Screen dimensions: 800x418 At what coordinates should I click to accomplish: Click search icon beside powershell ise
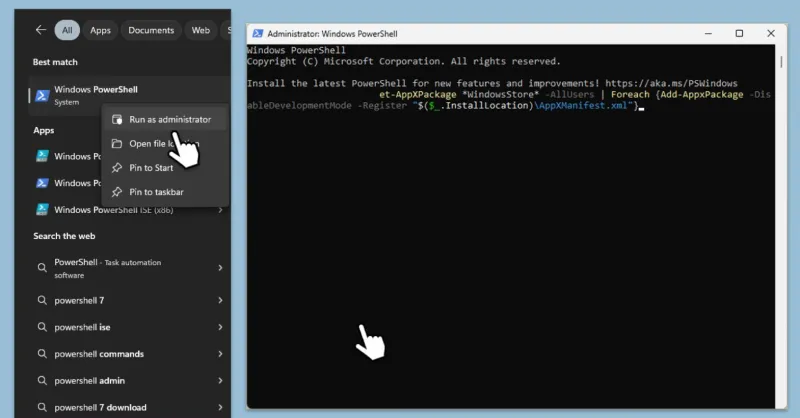[42, 327]
